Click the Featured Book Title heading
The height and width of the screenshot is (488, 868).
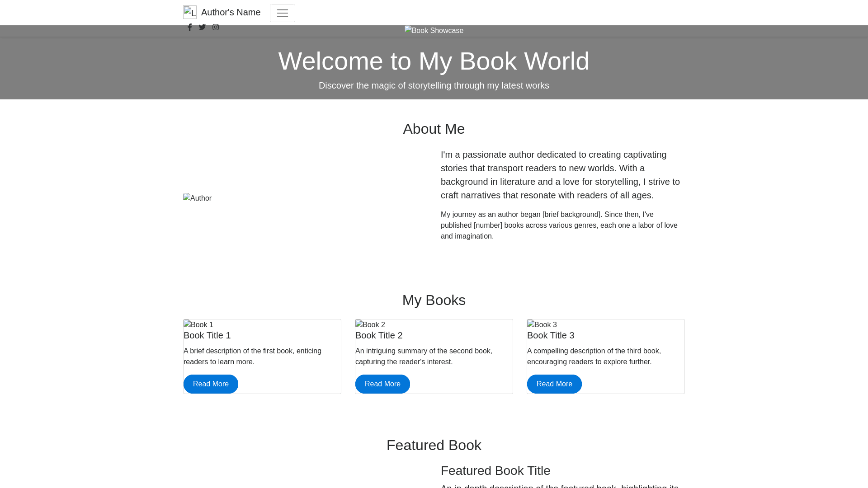[495, 470]
